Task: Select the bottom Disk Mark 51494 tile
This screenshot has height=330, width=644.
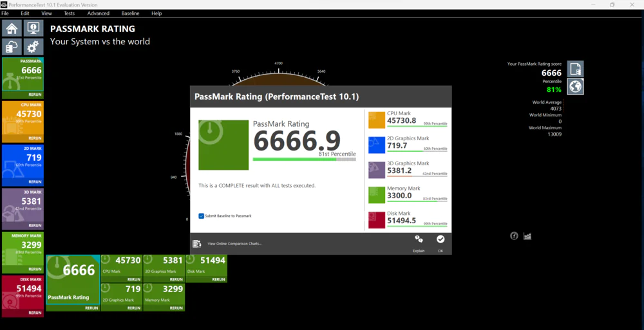Action: (206, 268)
